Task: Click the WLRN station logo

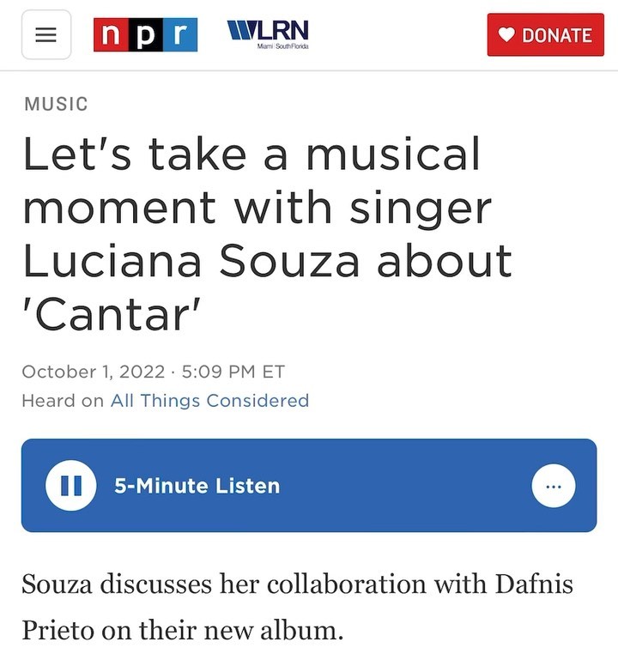Action: click(x=266, y=30)
